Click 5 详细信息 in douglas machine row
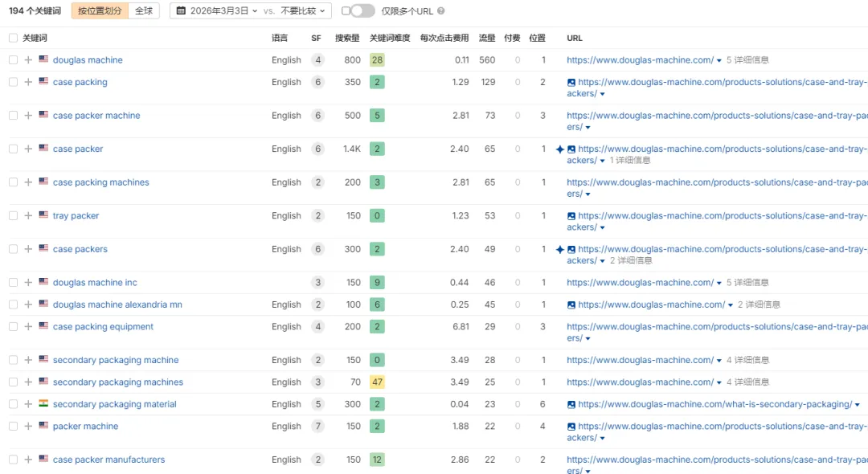The width and height of the screenshot is (868, 474). coord(747,59)
